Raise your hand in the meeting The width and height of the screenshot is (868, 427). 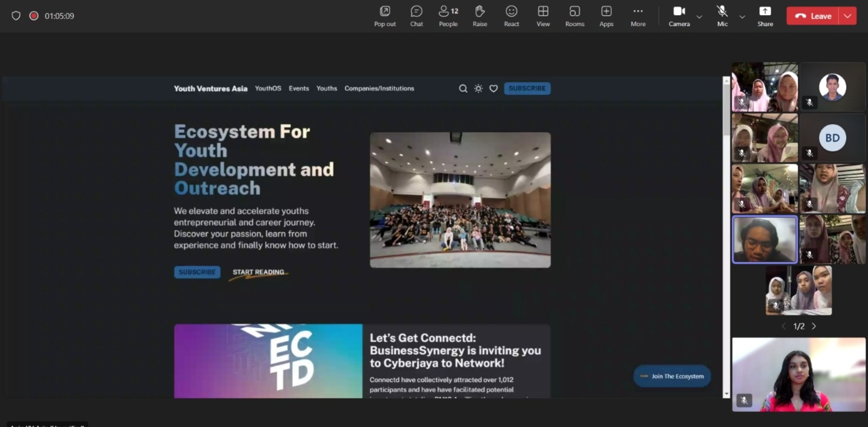[480, 16]
